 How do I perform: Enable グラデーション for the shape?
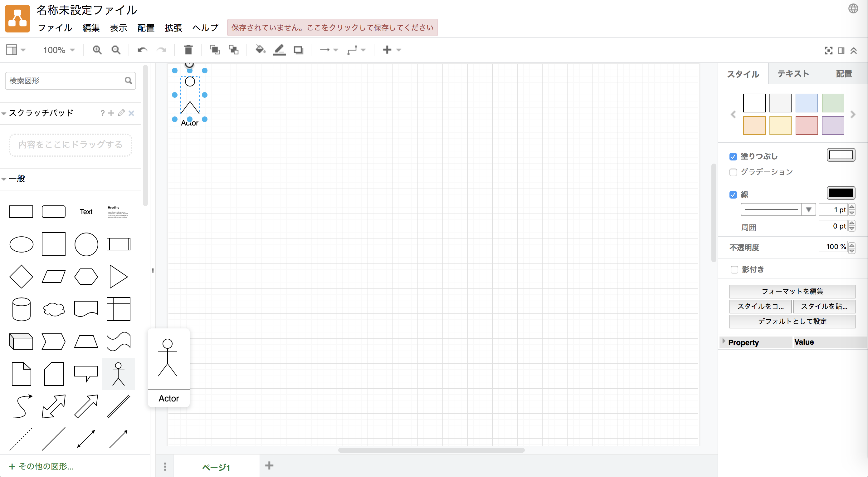point(733,172)
